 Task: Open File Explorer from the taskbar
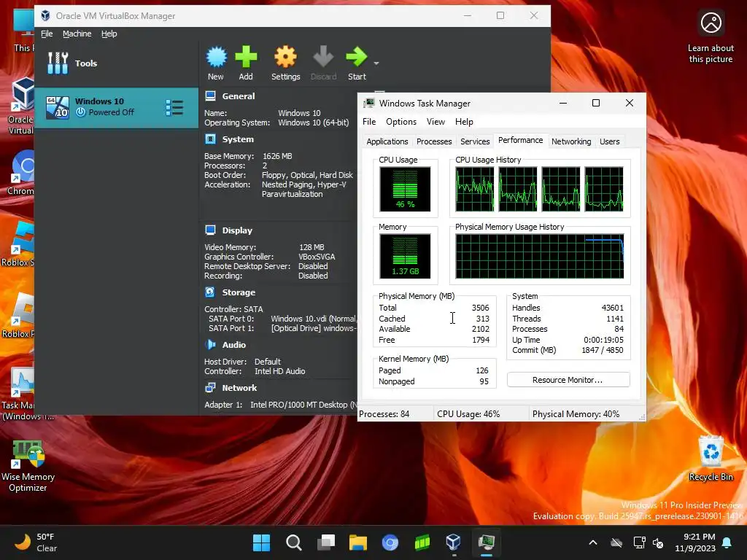pos(357,542)
